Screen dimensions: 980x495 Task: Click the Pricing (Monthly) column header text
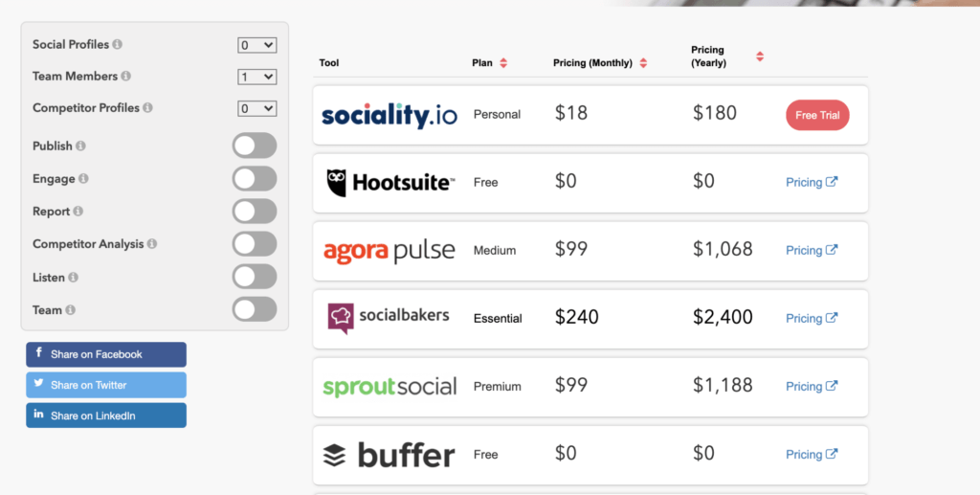(x=592, y=63)
